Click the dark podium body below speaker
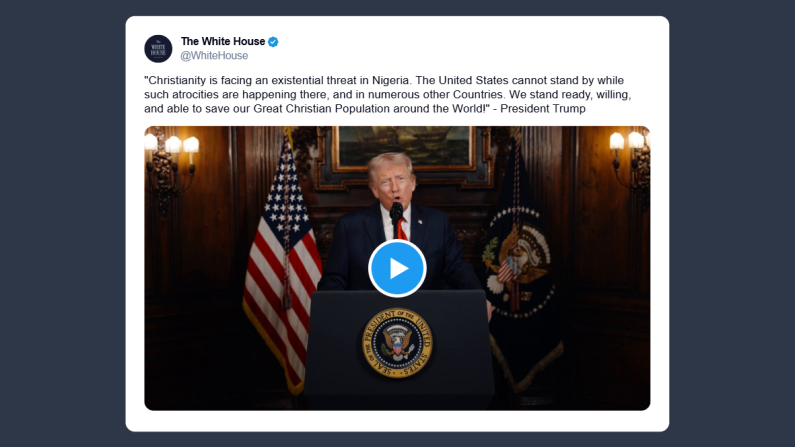795x447 pixels. 399,349
